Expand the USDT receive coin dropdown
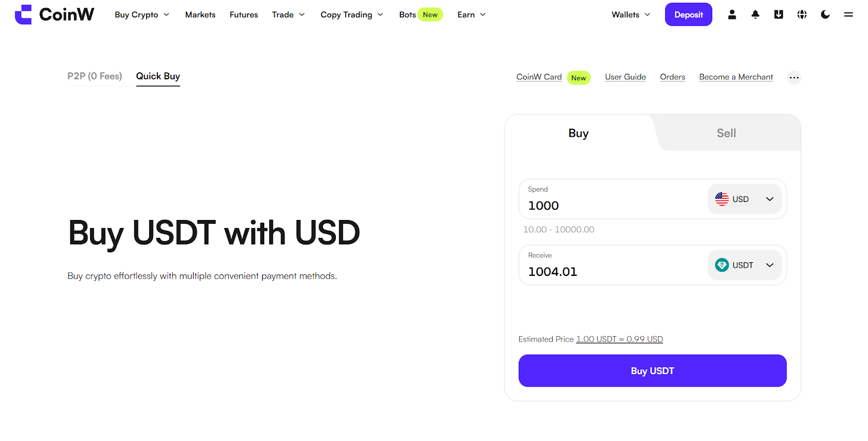 [744, 265]
